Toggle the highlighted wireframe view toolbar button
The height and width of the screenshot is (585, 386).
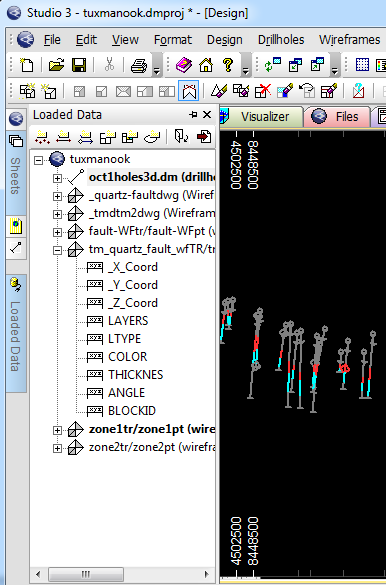coord(189,91)
